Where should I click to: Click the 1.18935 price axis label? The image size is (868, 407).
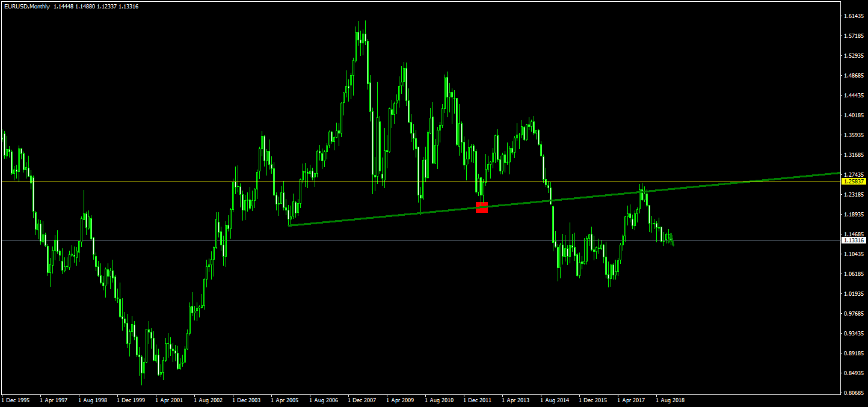click(x=854, y=215)
